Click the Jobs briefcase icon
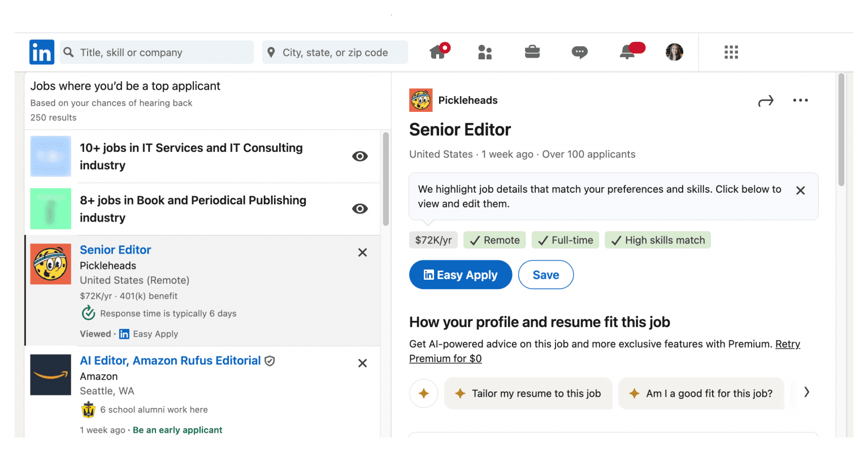868x452 pixels. pyautogui.click(x=532, y=52)
